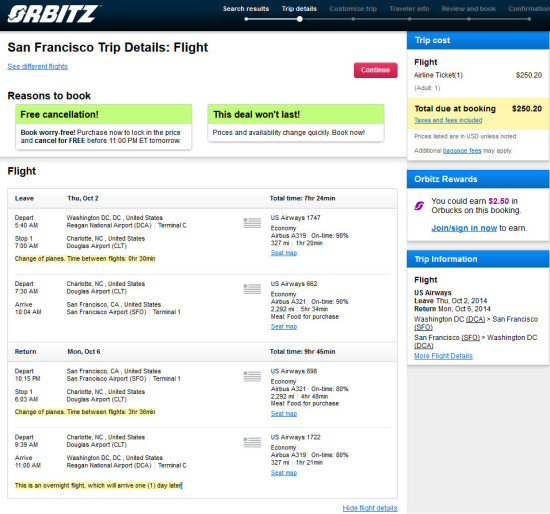Click airline icon for US Airways 1747
Image resolution: width=550 pixels, height=514 pixels.
click(x=252, y=223)
